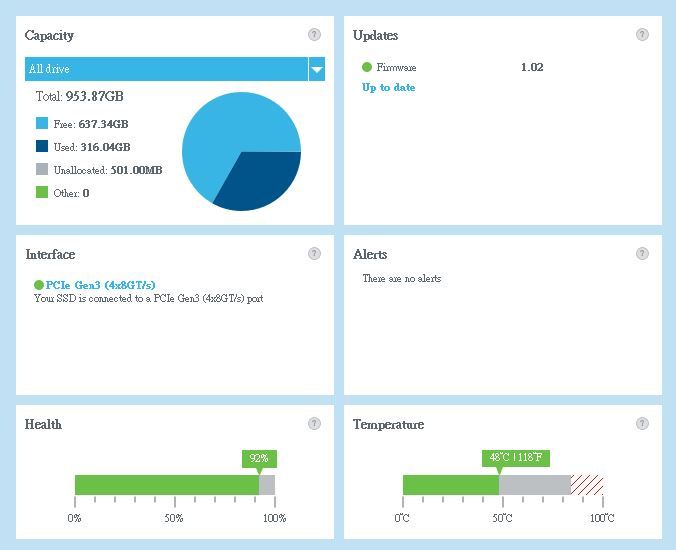Click the Used: 316.04GB value
The image size is (676, 550).
105,147
